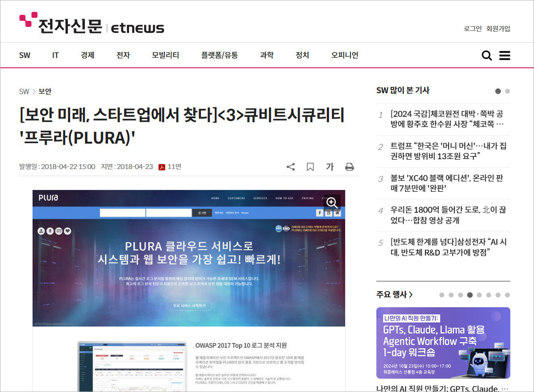Click the print icon
The height and width of the screenshot is (392, 534).
click(x=350, y=167)
